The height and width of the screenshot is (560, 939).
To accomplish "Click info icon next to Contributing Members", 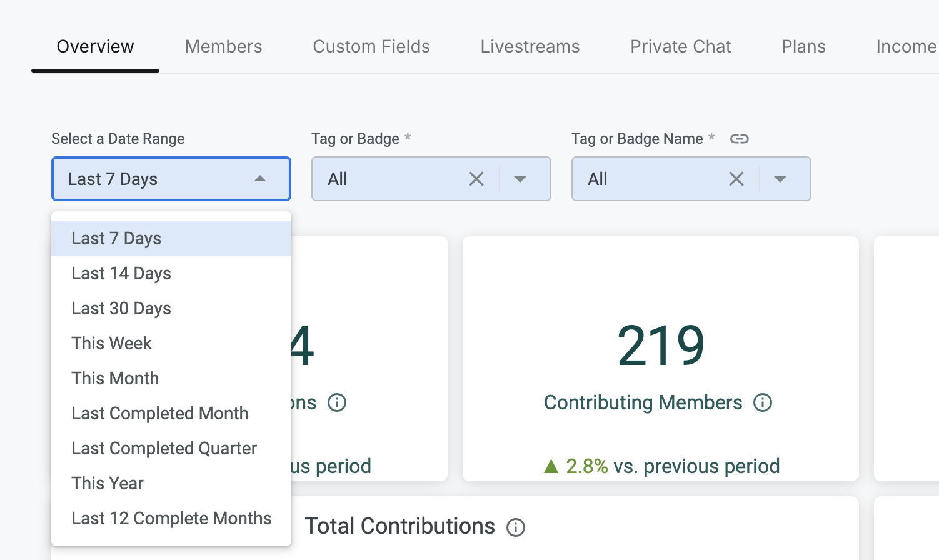I will [x=762, y=402].
